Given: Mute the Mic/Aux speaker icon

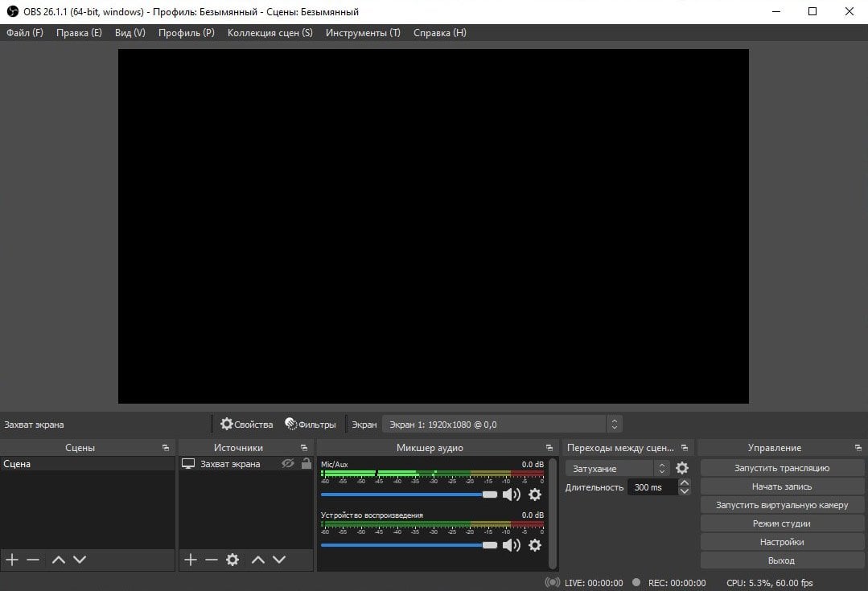Looking at the screenshot, I should coord(511,495).
